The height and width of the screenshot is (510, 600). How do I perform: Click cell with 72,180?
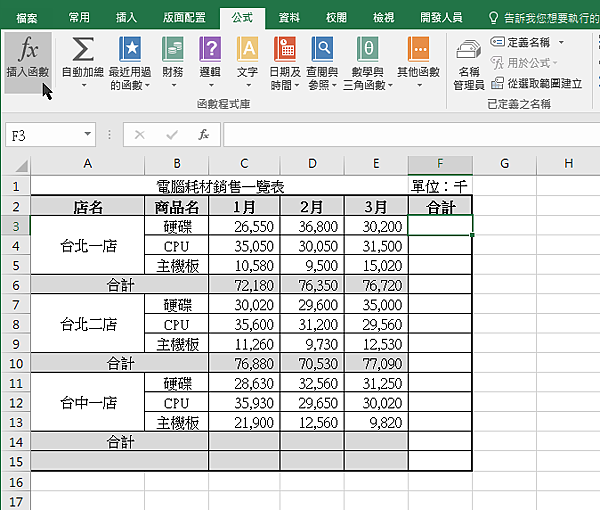point(244,285)
